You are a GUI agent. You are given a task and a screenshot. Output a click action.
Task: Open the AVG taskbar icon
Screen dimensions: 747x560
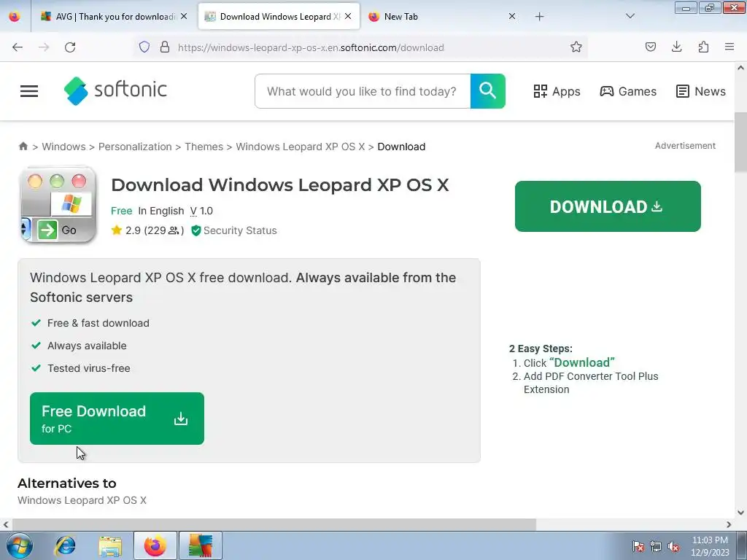[x=201, y=545]
